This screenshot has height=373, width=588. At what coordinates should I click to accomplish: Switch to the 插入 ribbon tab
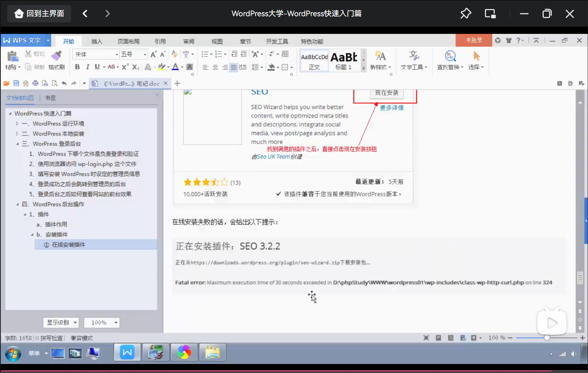click(97, 41)
